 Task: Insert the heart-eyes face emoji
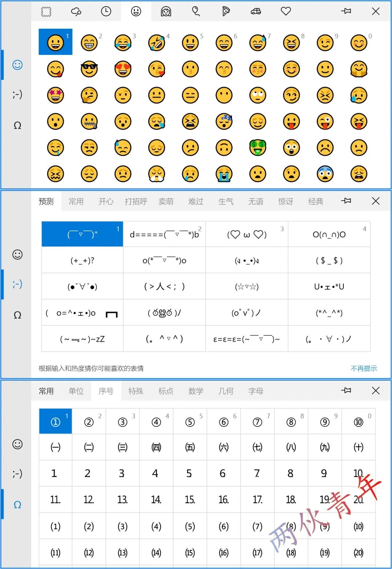(123, 69)
